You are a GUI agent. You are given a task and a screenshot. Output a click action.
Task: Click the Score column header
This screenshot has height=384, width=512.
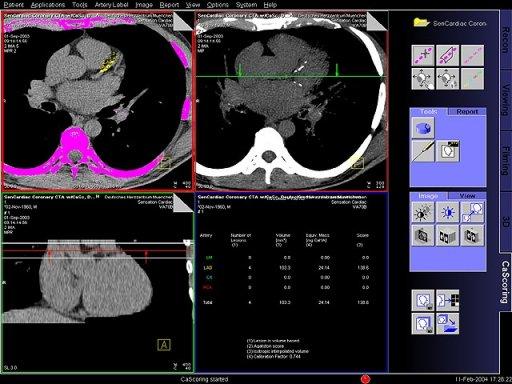(362, 235)
